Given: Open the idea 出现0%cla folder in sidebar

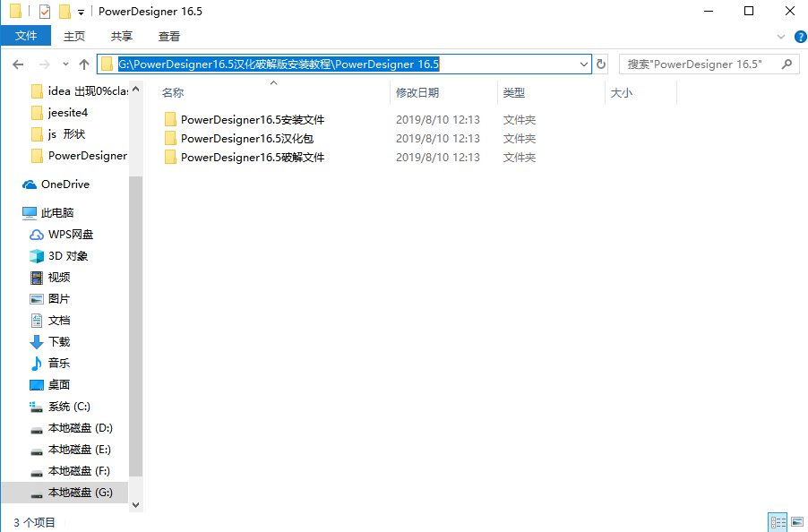Looking at the screenshot, I should click(80, 91).
